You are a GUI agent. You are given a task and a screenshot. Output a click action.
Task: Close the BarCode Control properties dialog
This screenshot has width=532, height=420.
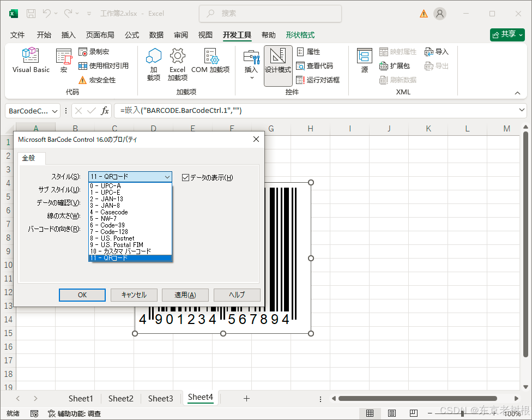256,139
